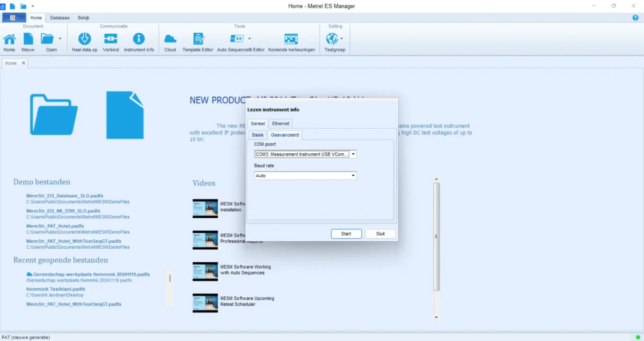Create a new document with Nieuw icon
Image resolution: width=644 pixels, height=341 pixels.
click(28, 39)
